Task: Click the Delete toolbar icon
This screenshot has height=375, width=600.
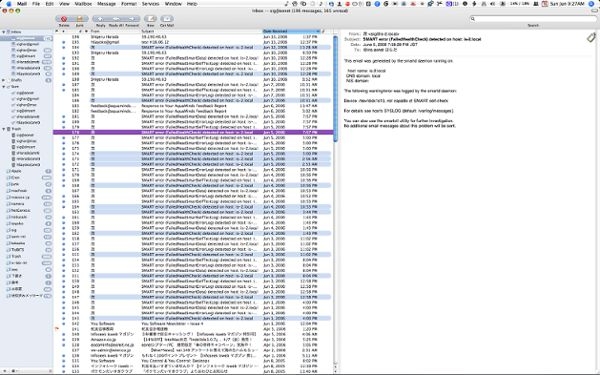Action: click(x=64, y=19)
